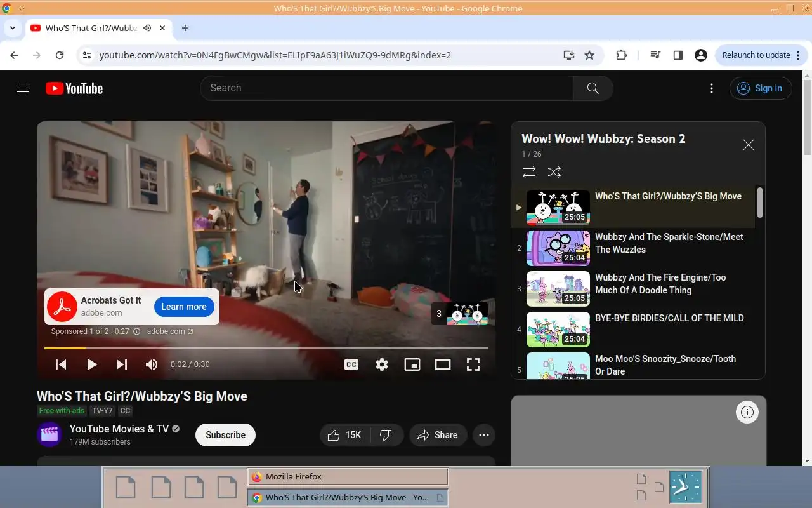Open Who'S That Girl? playlist thumbnail
Viewport: 812px width, 508px height.
pyautogui.click(x=558, y=207)
